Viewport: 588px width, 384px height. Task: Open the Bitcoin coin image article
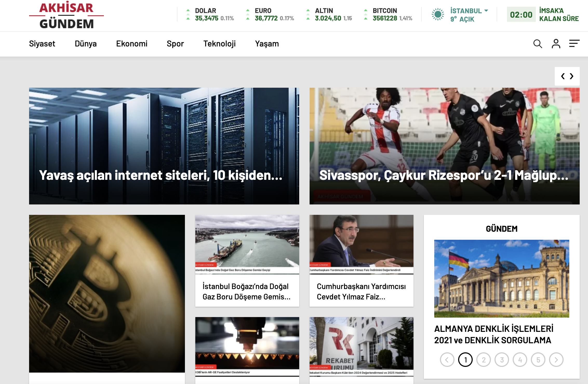pyautogui.click(x=107, y=293)
